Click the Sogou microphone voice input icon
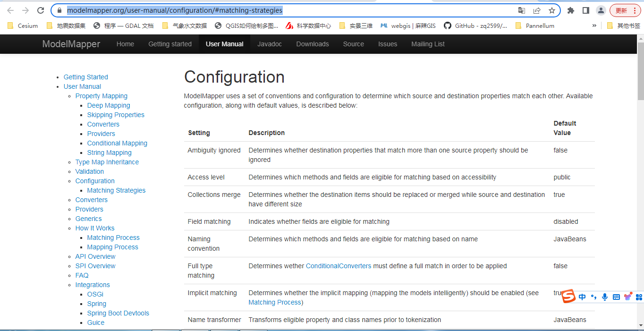 coord(605,297)
